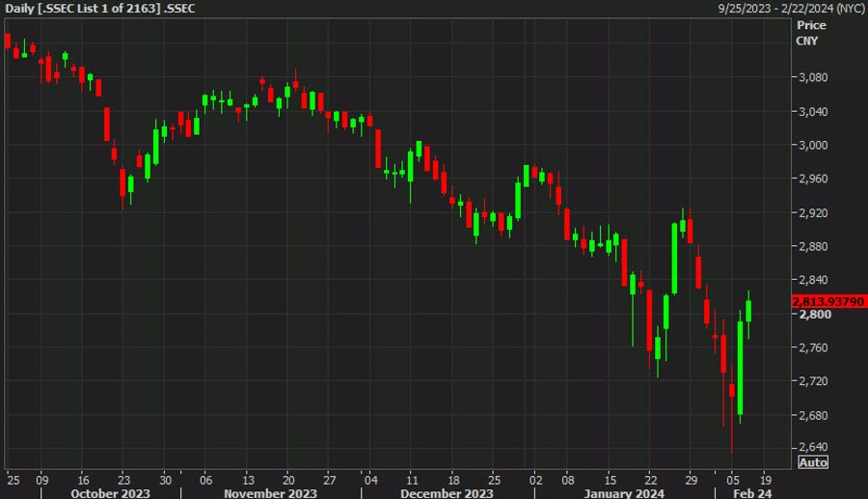Click the '08' date tick in January
The width and height of the screenshot is (868, 499).
point(568,480)
